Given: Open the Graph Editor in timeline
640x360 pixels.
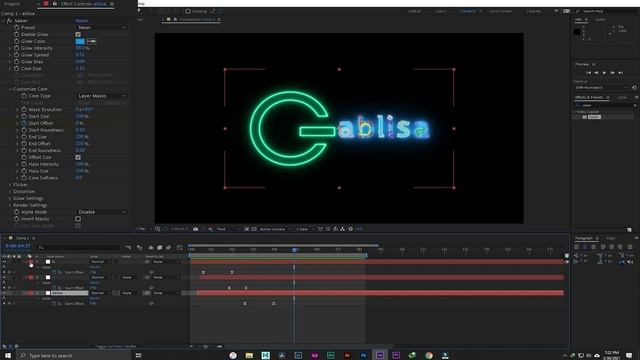Looking at the screenshot, I should (x=180, y=247).
